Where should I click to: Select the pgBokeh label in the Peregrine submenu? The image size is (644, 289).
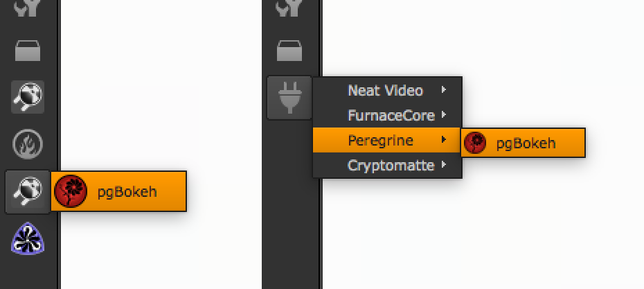click(526, 143)
